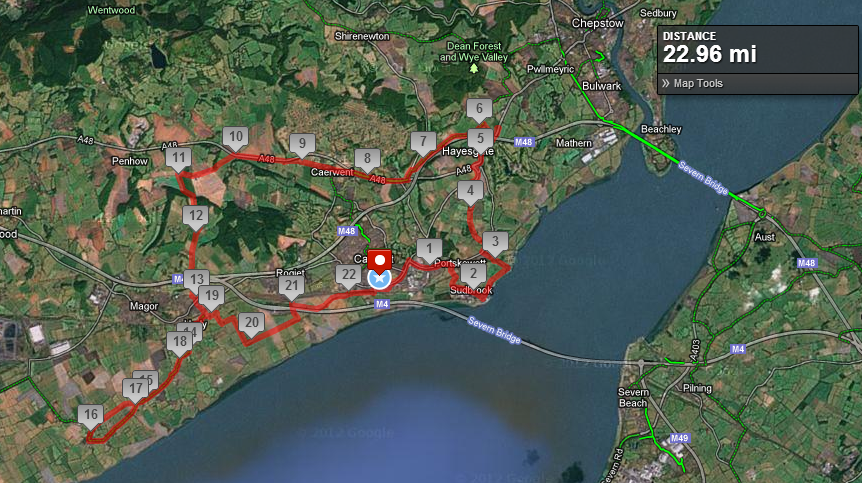Select the mile 18 marker
This screenshot has height=483, width=862.
click(x=180, y=343)
